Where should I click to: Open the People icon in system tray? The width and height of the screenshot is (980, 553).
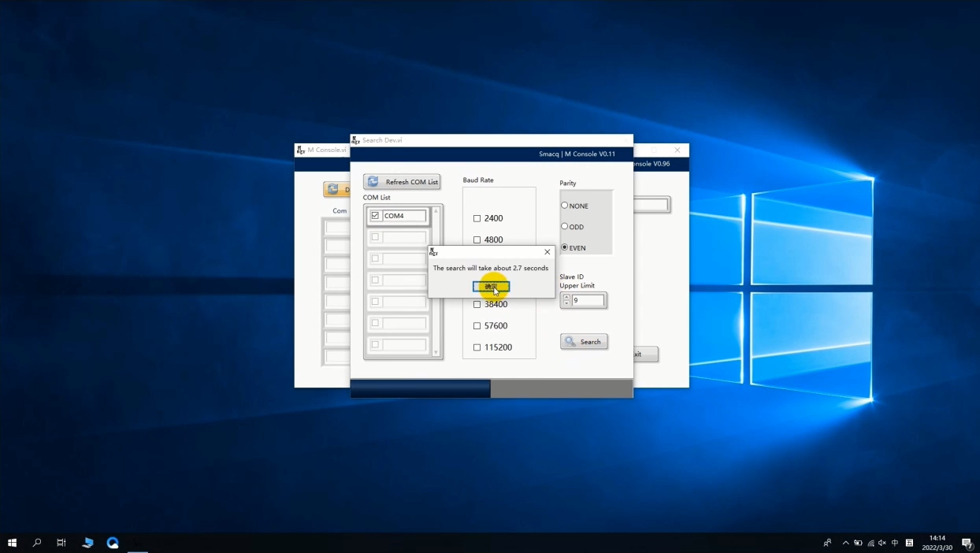827,543
